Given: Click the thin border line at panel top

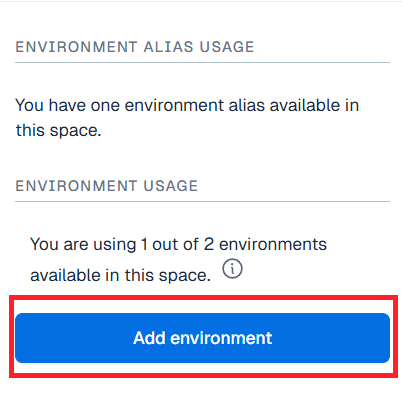Looking at the screenshot, I should [201, 1].
